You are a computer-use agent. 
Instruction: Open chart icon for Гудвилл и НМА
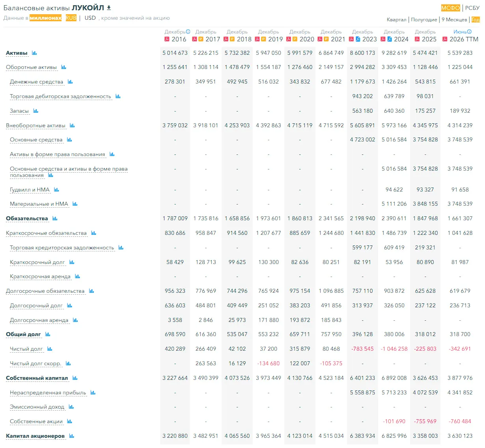pos(56,190)
